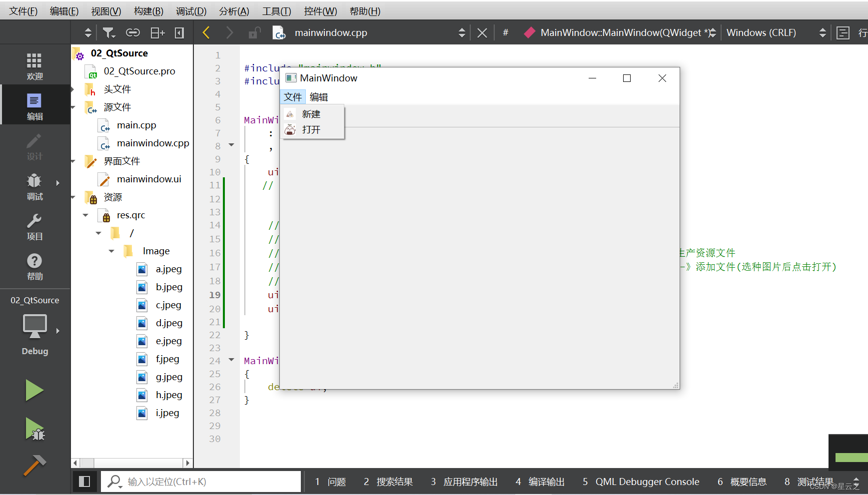Click the Build hammer icon
The image size is (868, 495).
(x=34, y=466)
